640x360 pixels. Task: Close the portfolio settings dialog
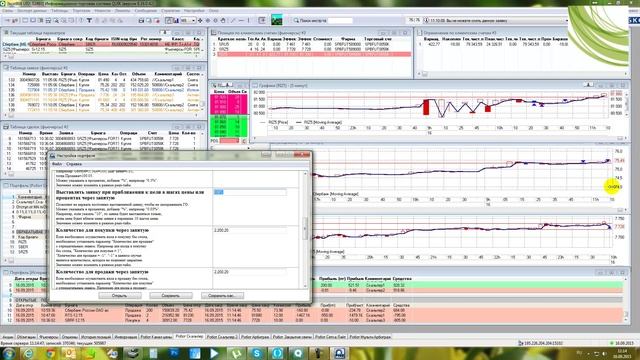(301, 155)
